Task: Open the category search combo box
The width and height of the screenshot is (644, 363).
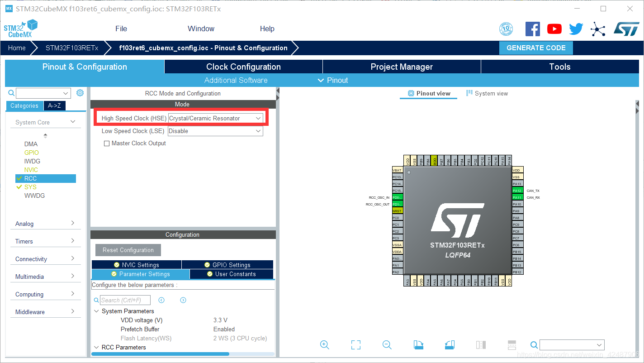Action: pyautogui.click(x=43, y=93)
